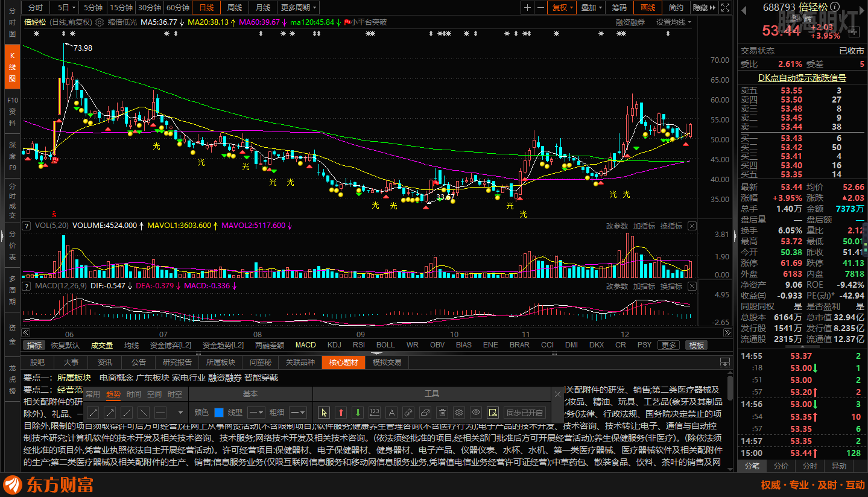
Task: Open K线图 in left sidebar
Action: point(12,67)
